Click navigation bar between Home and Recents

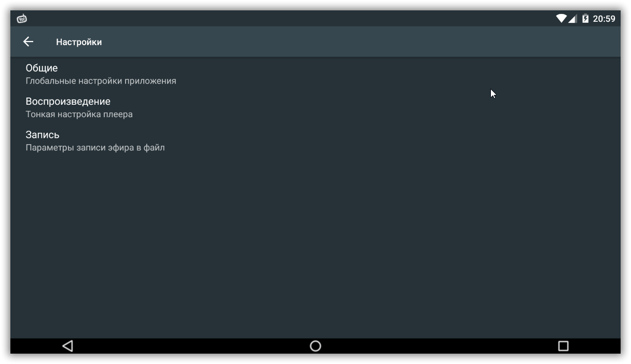[x=439, y=346]
